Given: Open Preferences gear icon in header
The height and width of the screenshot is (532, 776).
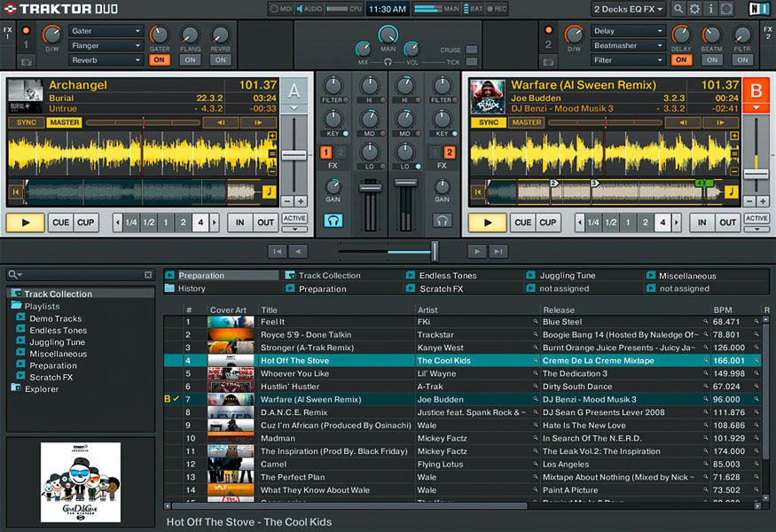Looking at the screenshot, I should pyautogui.click(x=694, y=8).
